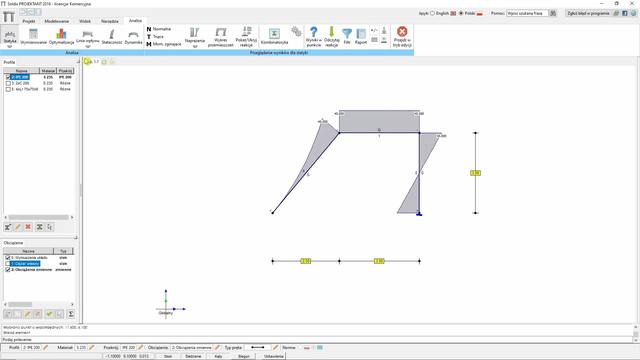
Task: Expand the Naprężenia dropdown arrow
Action: [195, 47]
